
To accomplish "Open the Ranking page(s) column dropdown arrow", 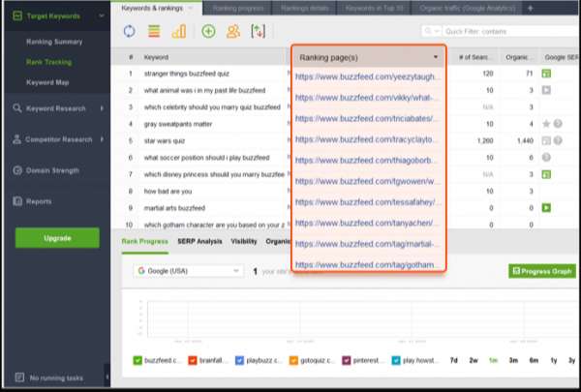I will click(436, 57).
